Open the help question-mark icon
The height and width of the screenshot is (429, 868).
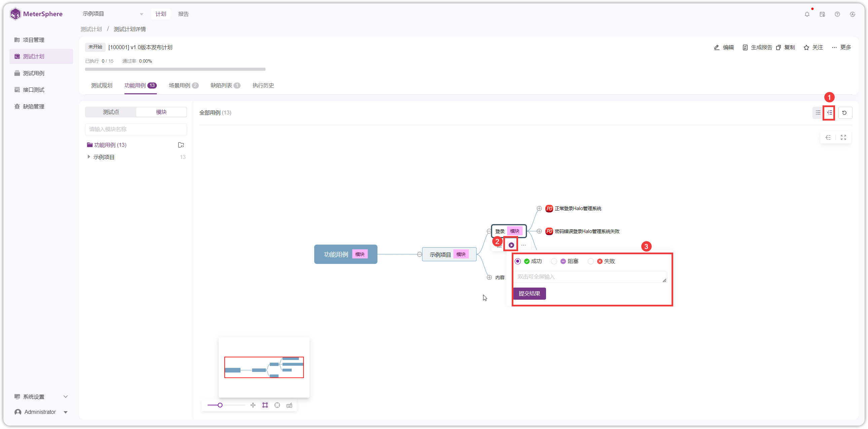click(837, 14)
